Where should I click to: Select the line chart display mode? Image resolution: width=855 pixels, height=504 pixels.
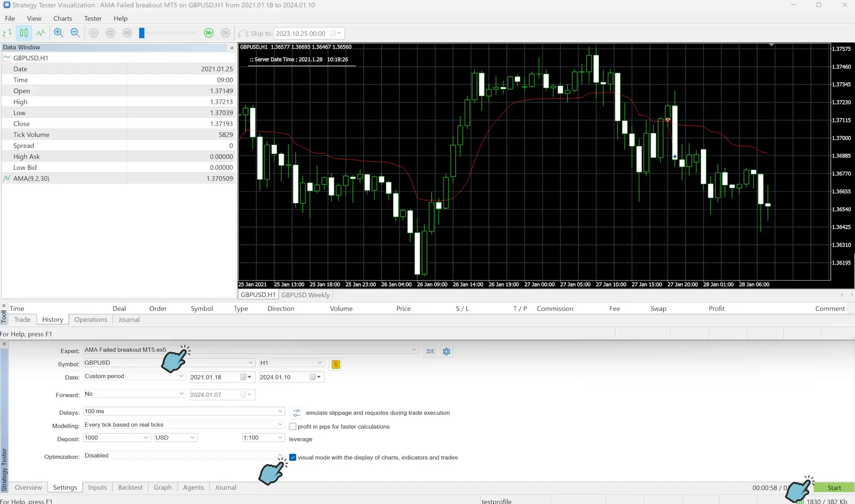pyautogui.click(x=40, y=33)
